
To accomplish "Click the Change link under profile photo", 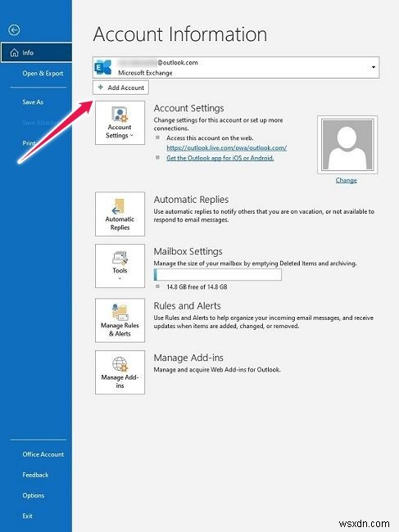I will [x=346, y=180].
